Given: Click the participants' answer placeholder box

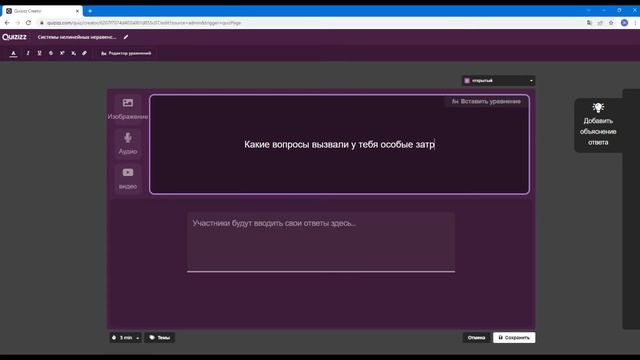Looking at the screenshot, I should pos(321,242).
